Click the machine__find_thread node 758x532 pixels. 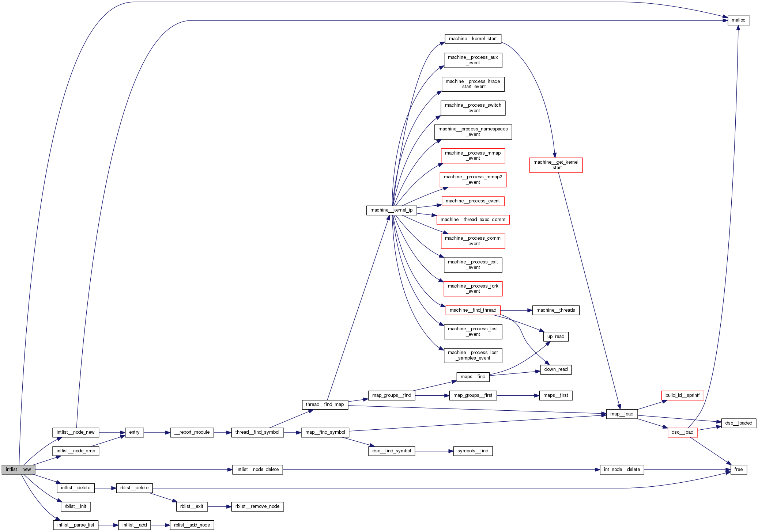(473, 310)
